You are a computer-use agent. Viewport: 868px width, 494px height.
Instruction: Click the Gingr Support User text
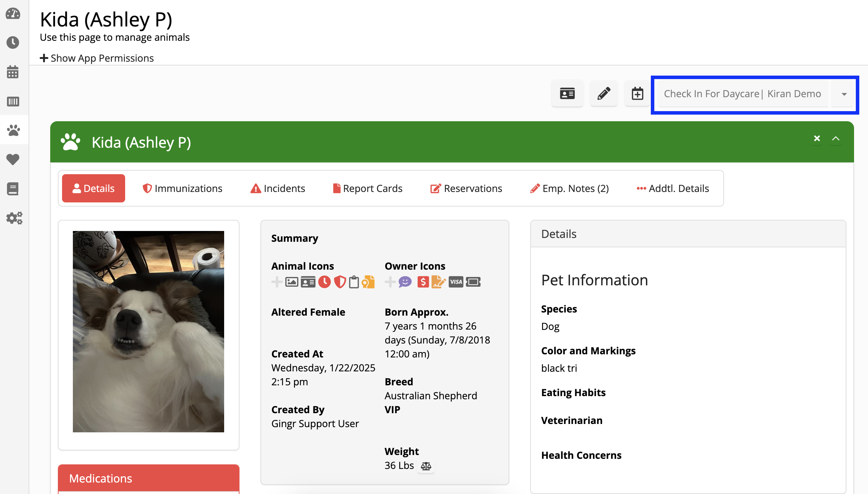(x=315, y=424)
